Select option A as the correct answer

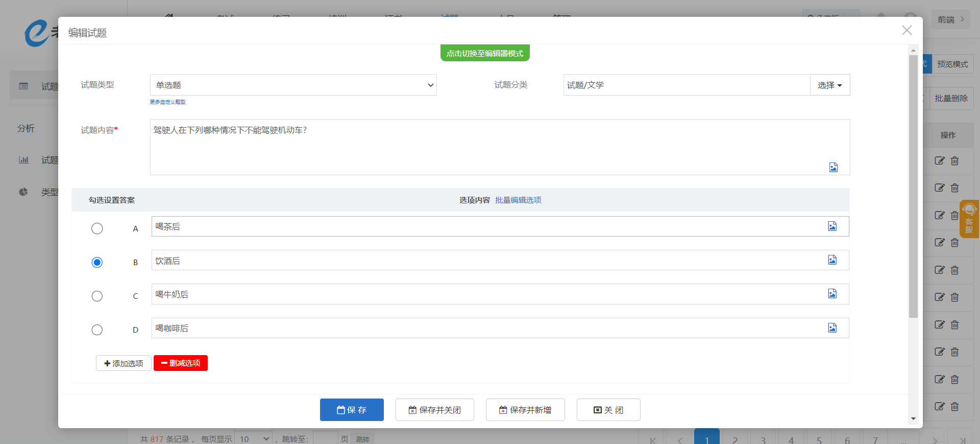coord(97,228)
